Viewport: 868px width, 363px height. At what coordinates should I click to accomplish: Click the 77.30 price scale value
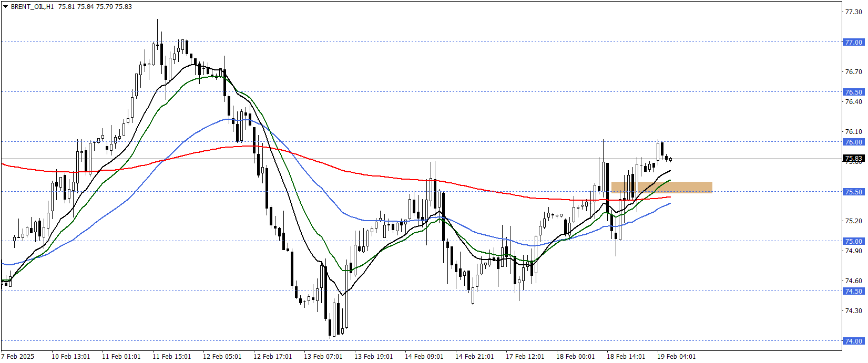click(x=853, y=12)
